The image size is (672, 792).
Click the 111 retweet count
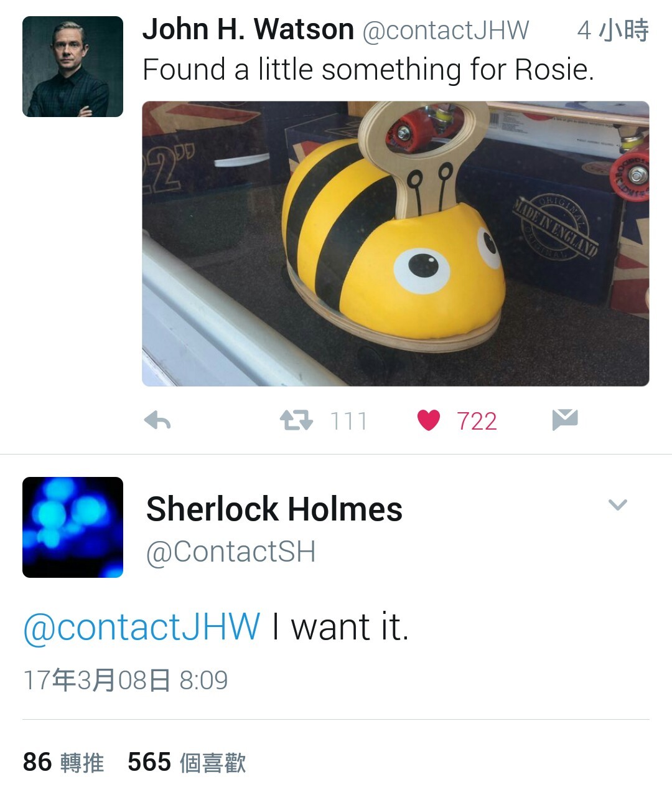[x=348, y=422]
